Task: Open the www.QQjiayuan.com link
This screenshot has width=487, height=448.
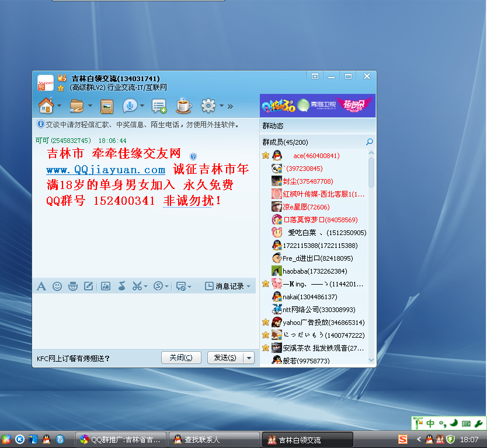Action: 106,170
